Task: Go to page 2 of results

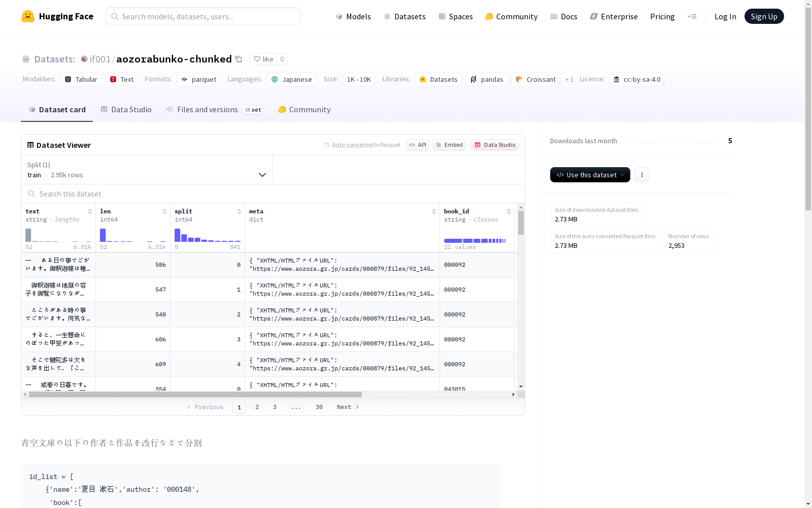Action: (x=257, y=407)
